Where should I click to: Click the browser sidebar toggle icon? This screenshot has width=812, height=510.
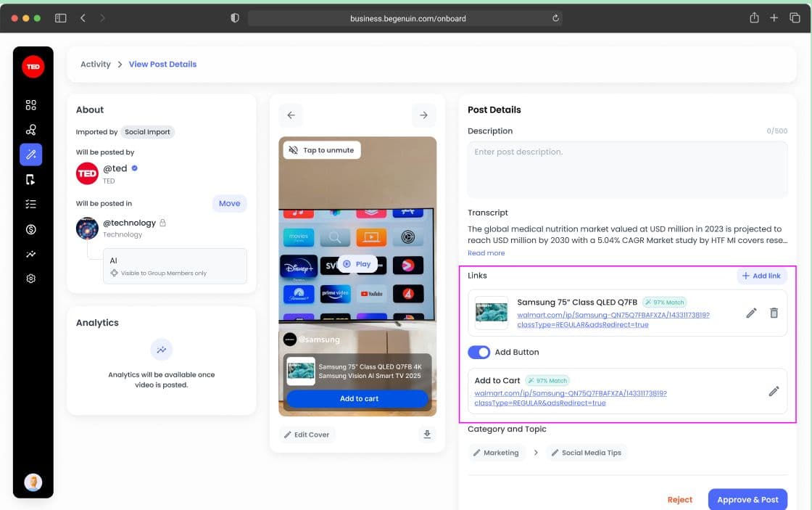tap(61, 18)
